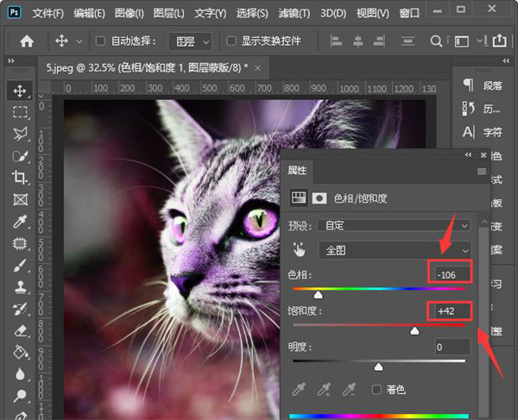Open the 全图 color range dropdown

(x=395, y=250)
